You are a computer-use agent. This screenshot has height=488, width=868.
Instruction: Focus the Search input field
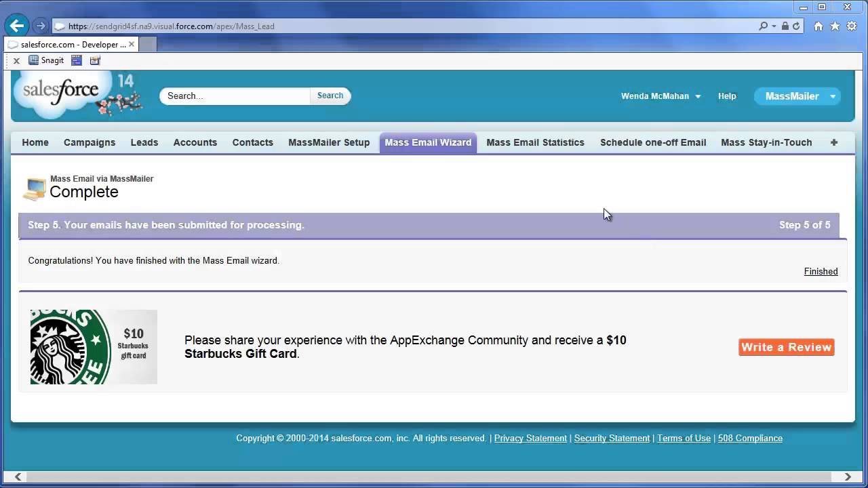coord(235,96)
